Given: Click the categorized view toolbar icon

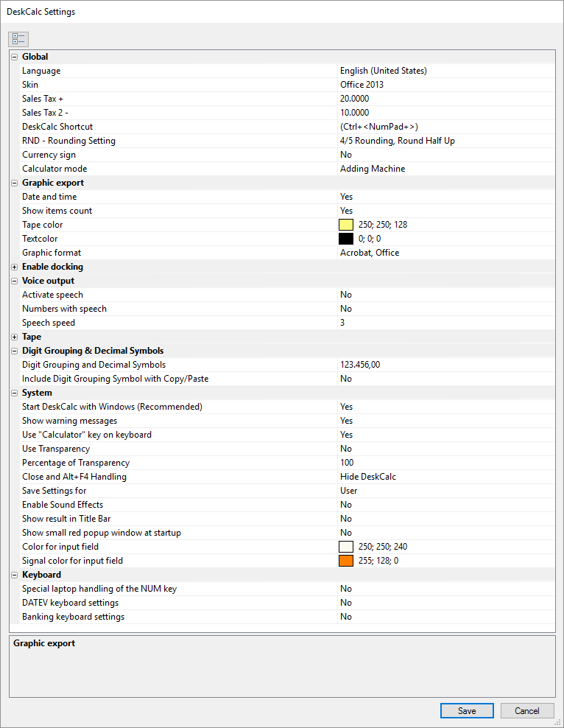Looking at the screenshot, I should click(x=18, y=39).
